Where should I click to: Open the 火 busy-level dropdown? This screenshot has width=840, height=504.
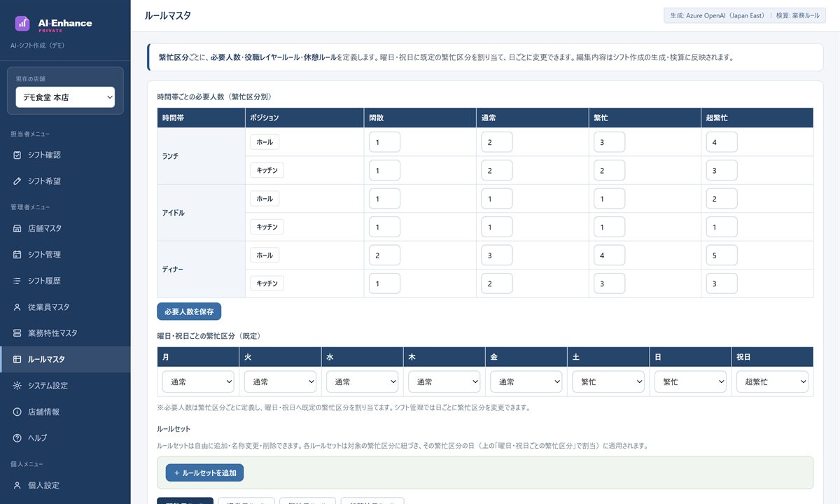280,381
